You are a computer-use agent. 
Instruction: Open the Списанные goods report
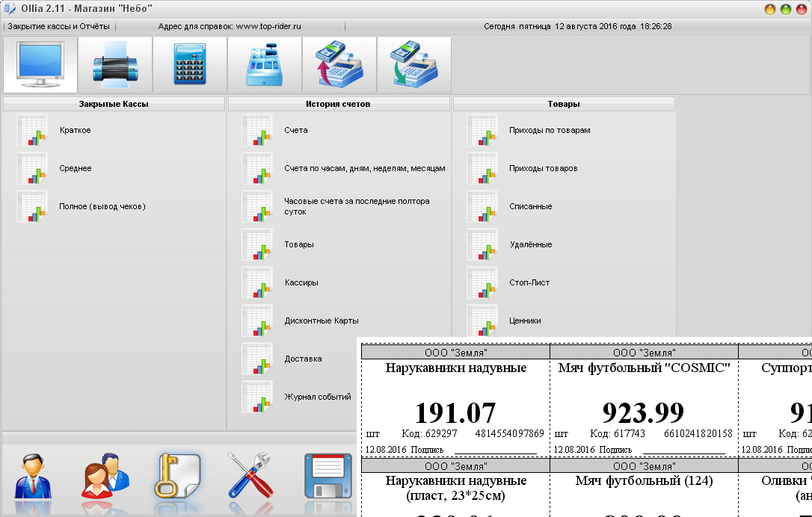tap(530, 207)
